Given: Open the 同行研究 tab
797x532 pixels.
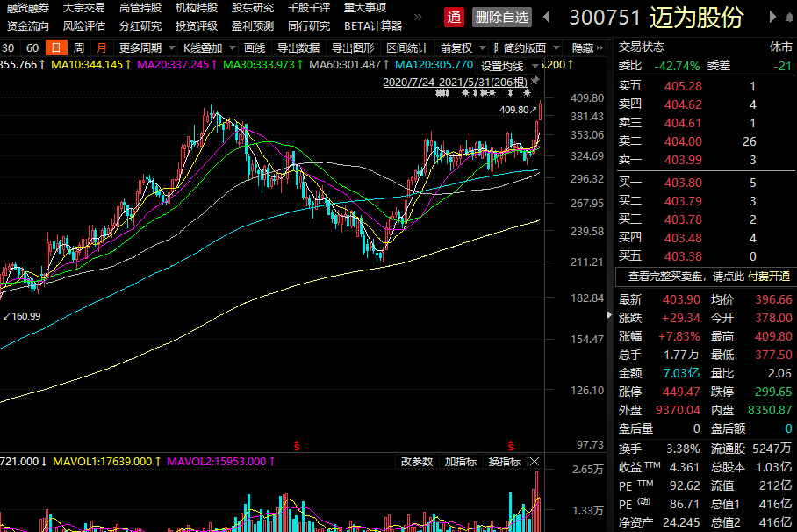Looking at the screenshot, I should click(309, 26).
